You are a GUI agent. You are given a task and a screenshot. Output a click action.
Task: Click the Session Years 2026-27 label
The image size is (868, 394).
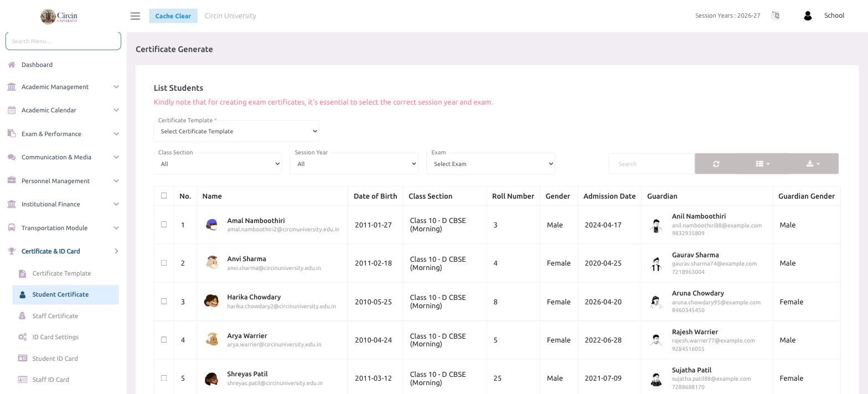pos(727,15)
